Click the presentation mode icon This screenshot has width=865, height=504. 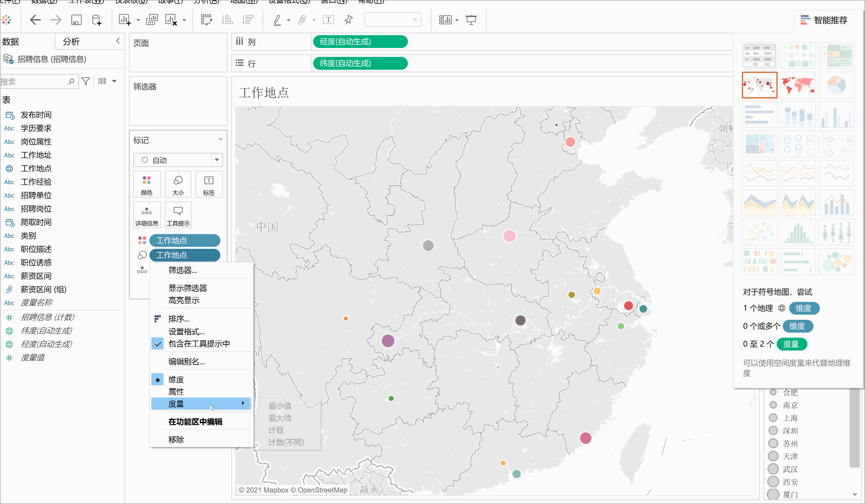click(471, 20)
